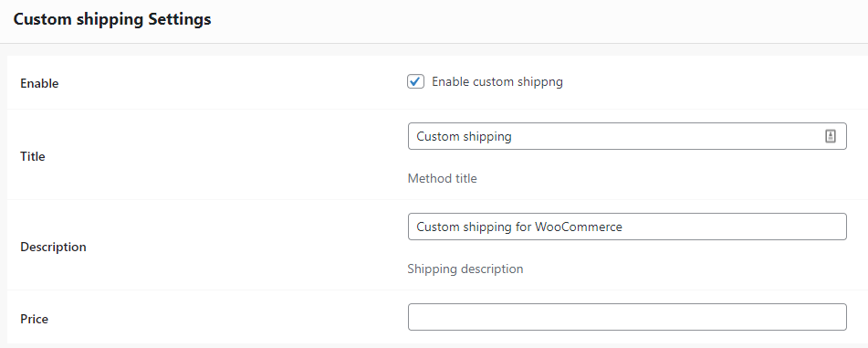Click into the empty Price input field
The height and width of the screenshot is (348, 868).
pos(627,317)
